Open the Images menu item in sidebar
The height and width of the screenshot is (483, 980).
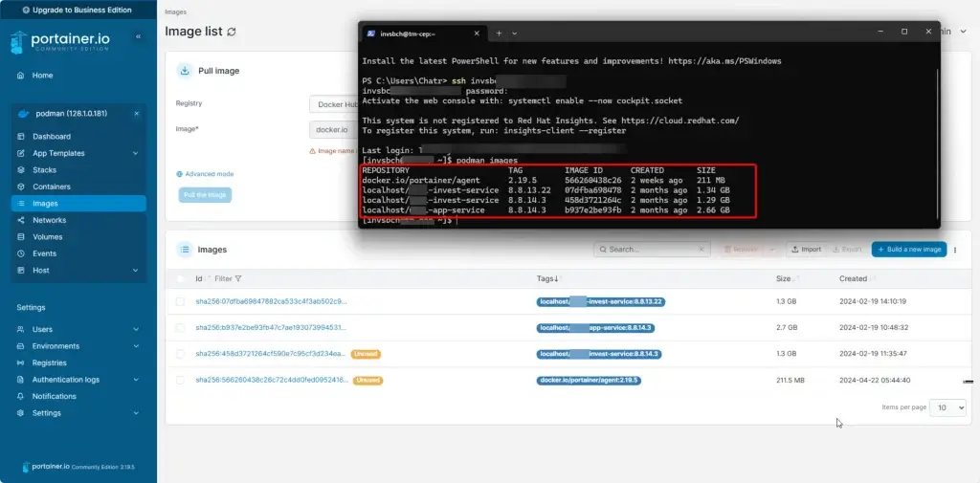(78, 203)
